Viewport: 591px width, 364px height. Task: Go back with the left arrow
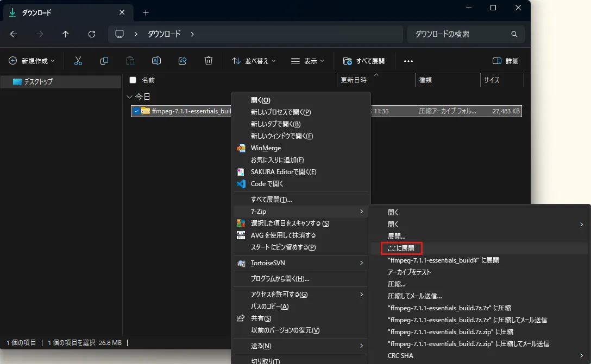(x=14, y=34)
